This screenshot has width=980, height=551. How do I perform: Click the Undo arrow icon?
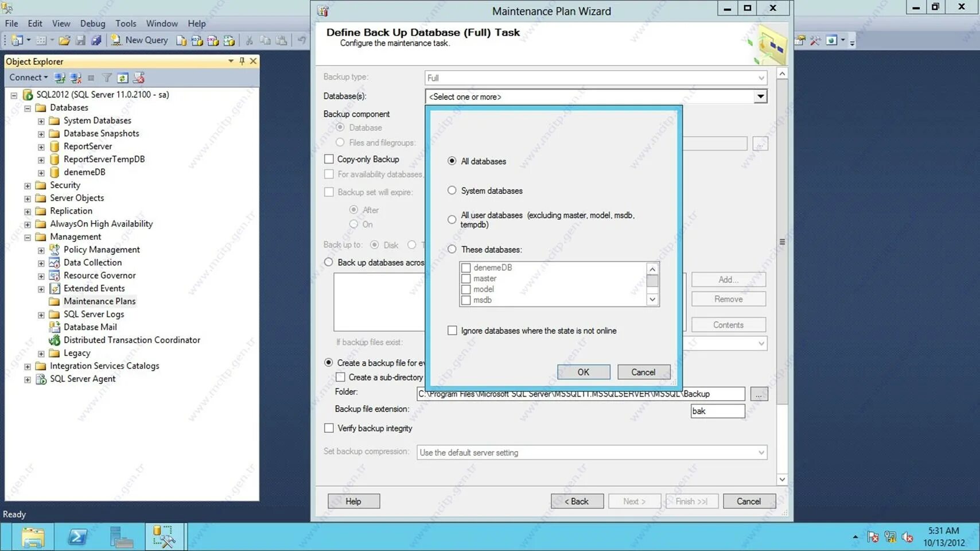(301, 40)
